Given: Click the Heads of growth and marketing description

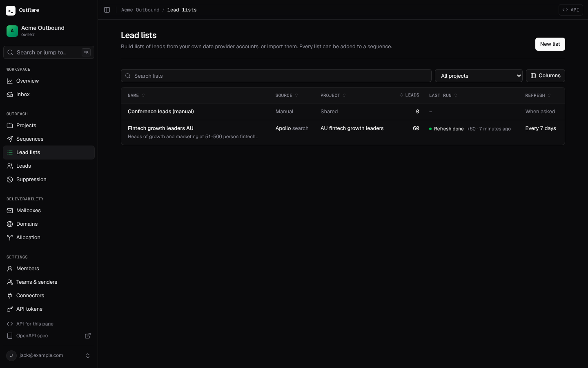Looking at the screenshot, I should pyautogui.click(x=193, y=137).
